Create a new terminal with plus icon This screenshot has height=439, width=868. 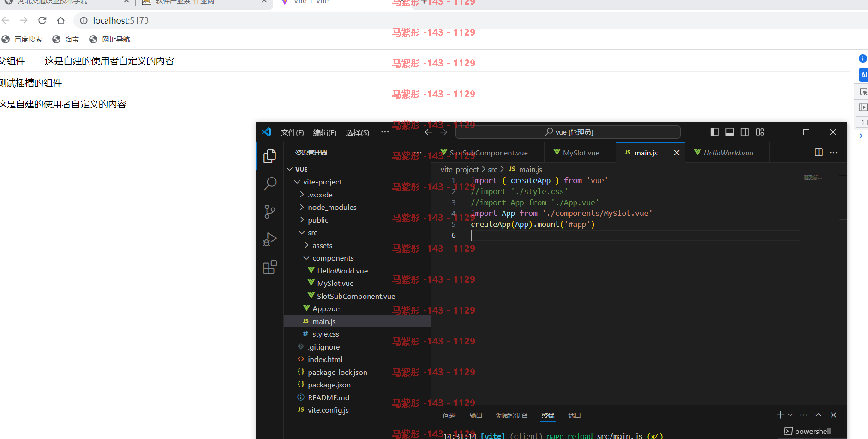780,415
